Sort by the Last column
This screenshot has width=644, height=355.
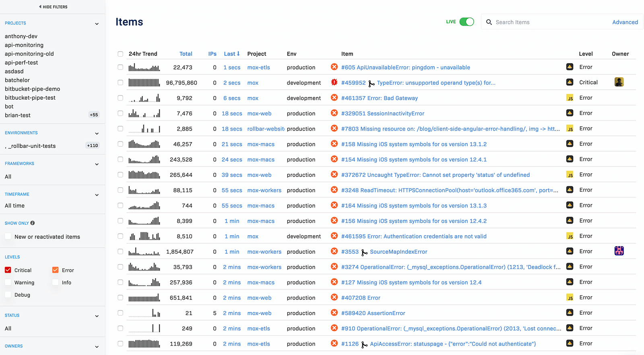click(232, 53)
